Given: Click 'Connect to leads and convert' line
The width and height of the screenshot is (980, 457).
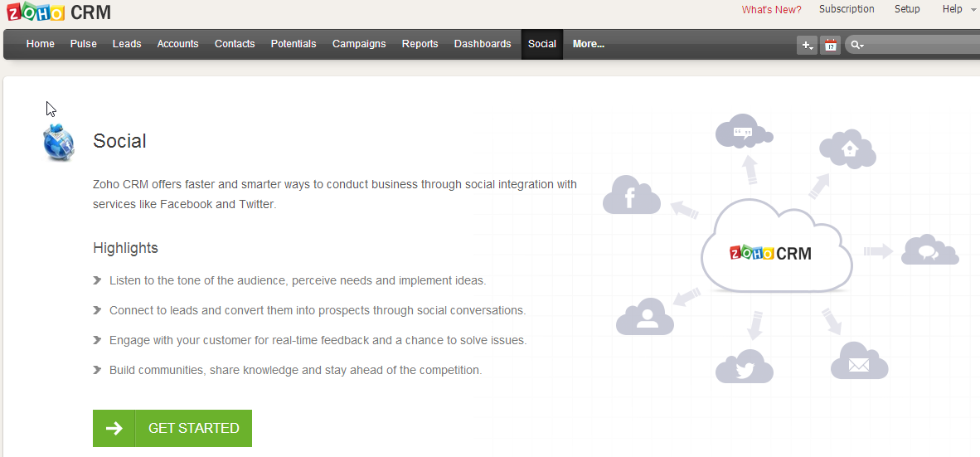Looking at the screenshot, I should click(x=318, y=310).
